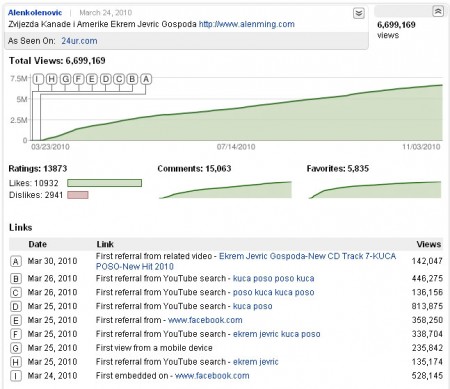Click the I icon in the last Links row
This screenshot has height=389, width=450.
(x=16, y=376)
